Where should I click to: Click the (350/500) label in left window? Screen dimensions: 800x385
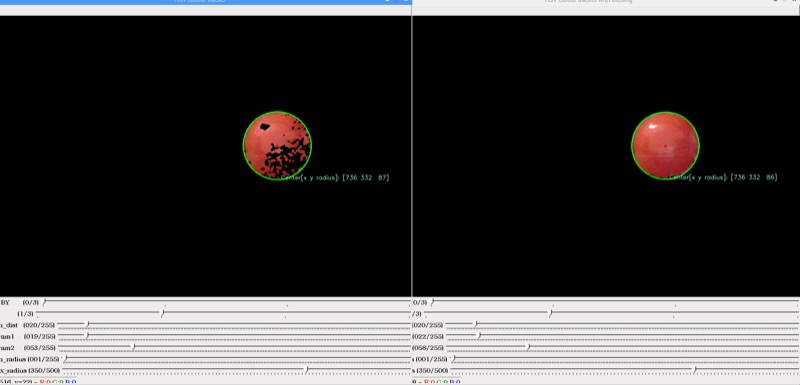point(44,370)
